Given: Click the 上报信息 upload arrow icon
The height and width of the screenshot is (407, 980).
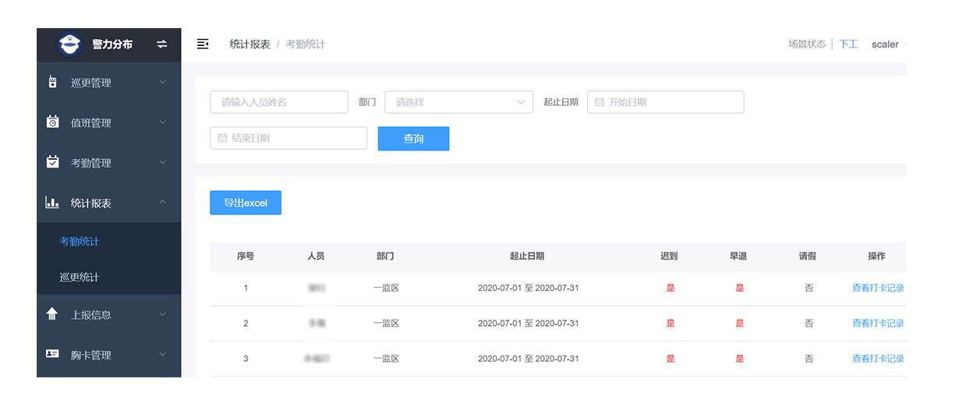Looking at the screenshot, I should pos(52,314).
